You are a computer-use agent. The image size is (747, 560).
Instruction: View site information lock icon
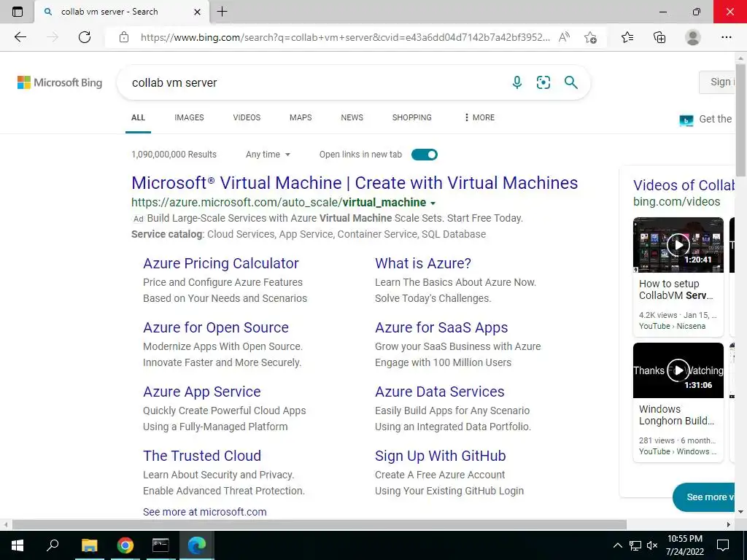click(x=124, y=37)
